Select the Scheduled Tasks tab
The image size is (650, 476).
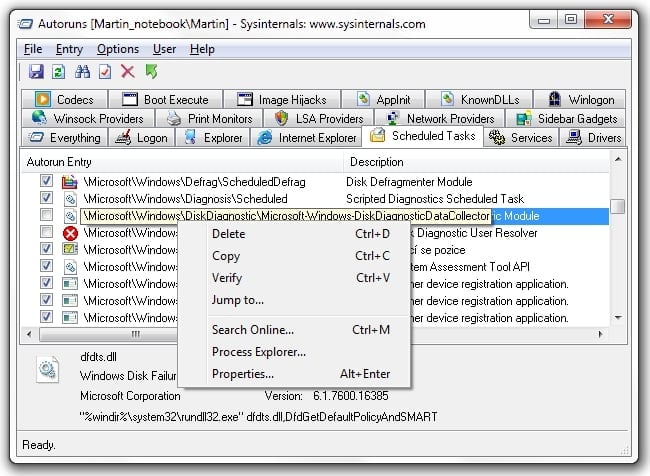point(423,136)
